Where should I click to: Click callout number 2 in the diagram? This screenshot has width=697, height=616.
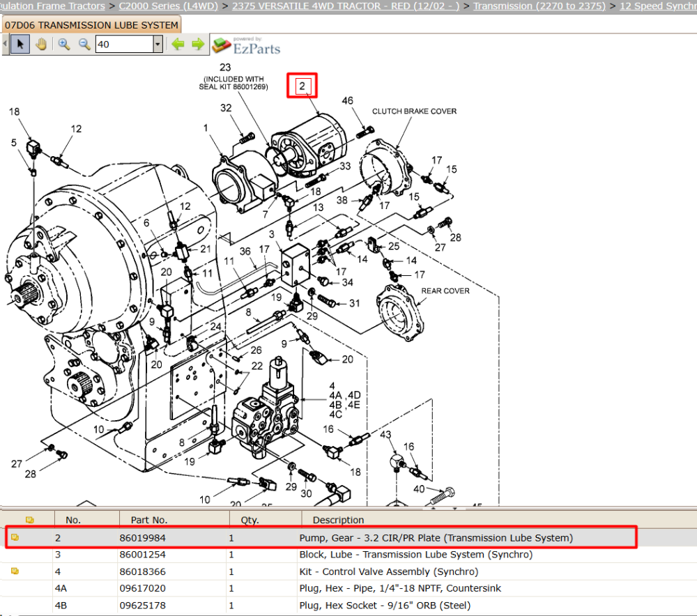pos(302,86)
